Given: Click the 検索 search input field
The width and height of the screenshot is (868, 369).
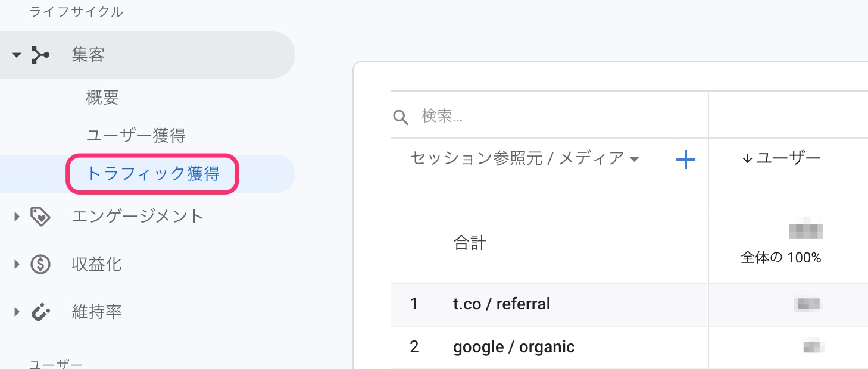Looking at the screenshot, I should pos(536,116).
